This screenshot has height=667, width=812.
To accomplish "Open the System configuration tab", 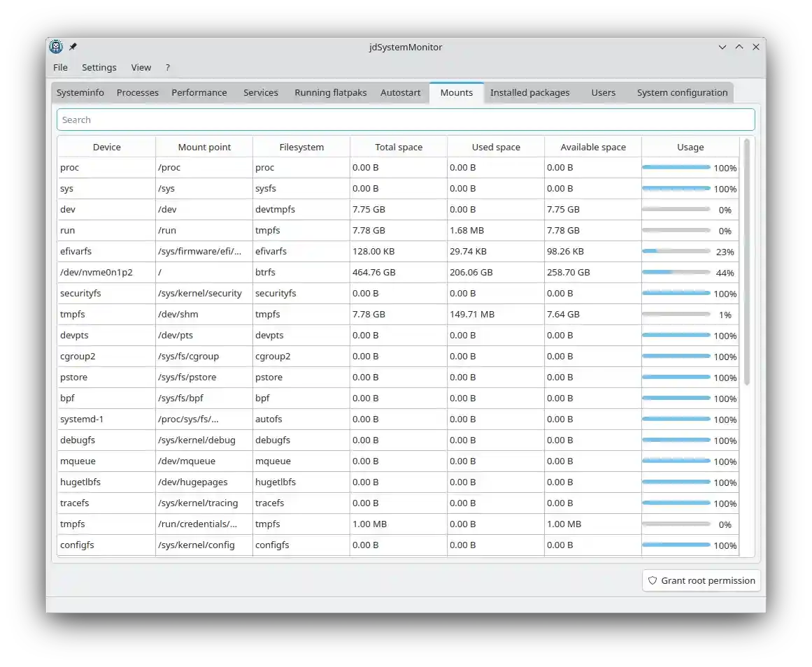I will pyautogui.click(x=682, y=92).
